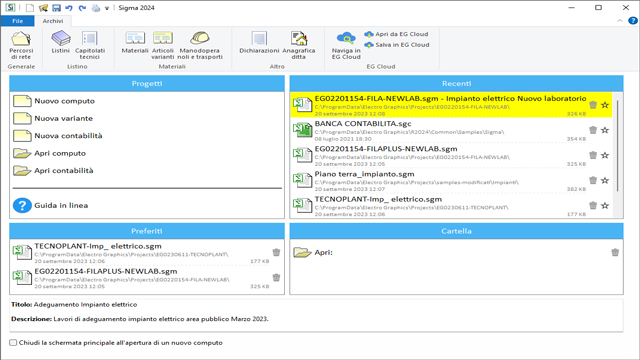Open the Dichiarazioni archive
The image size is (640, 360).
pos(259,42)
